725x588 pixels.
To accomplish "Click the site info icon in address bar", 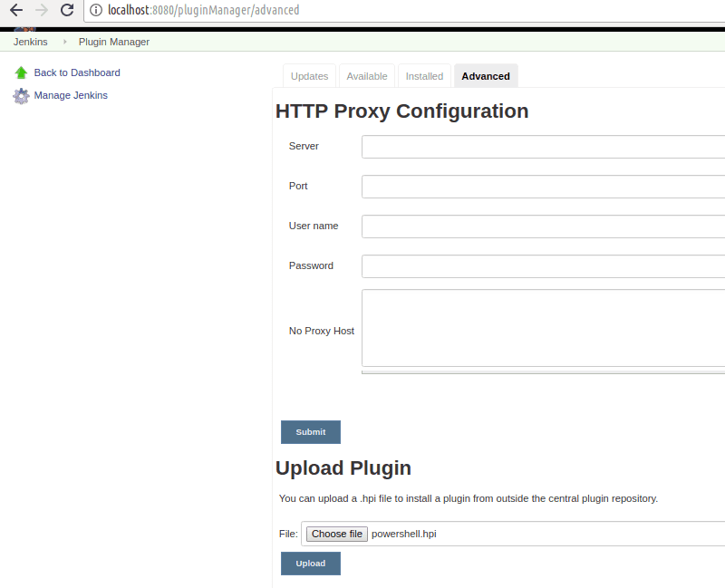I will tap(96, 10).
